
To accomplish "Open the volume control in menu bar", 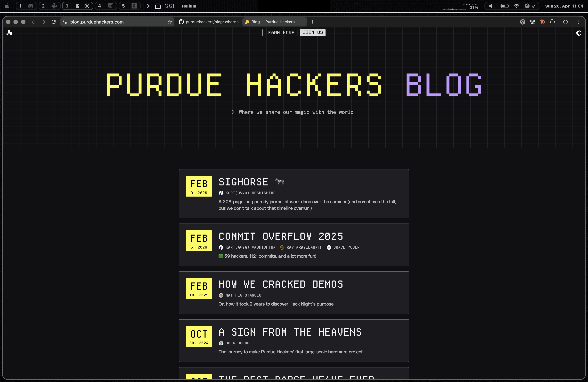I will click(x=492, y=6).
